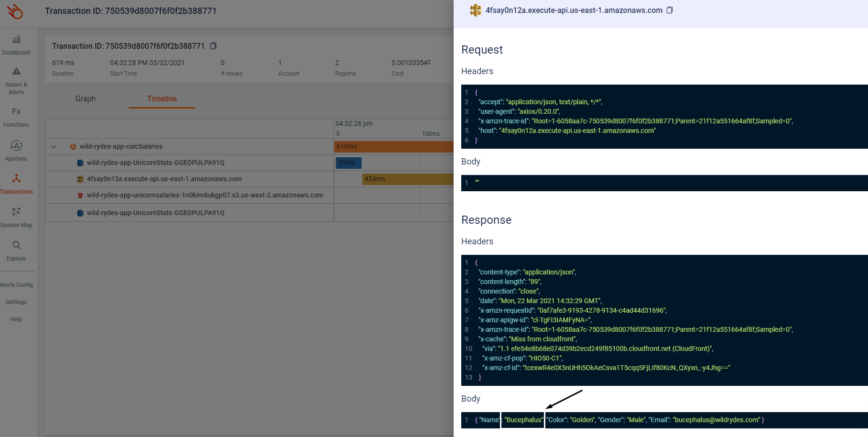
Task: Click "Bucephalus" value in response body
Action: point(524,420)
